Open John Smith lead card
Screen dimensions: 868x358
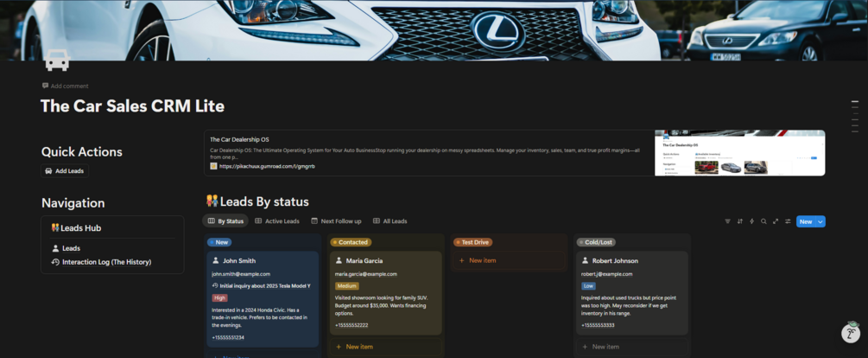(x=263, y=299)
